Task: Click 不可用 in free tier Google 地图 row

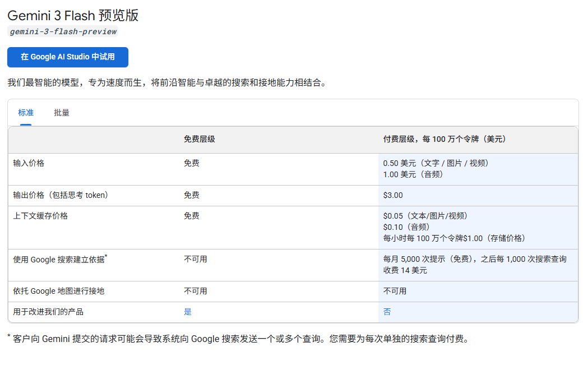Action: [196, 291]
